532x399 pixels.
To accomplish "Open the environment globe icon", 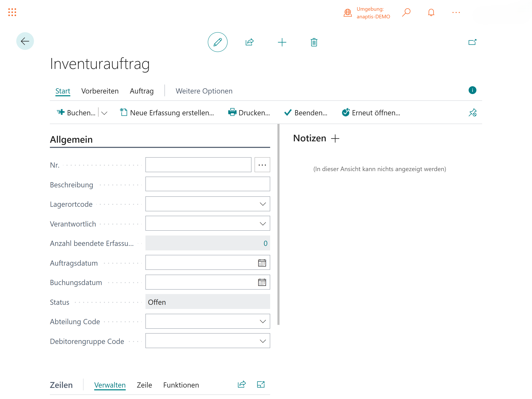I will point(348,12).
